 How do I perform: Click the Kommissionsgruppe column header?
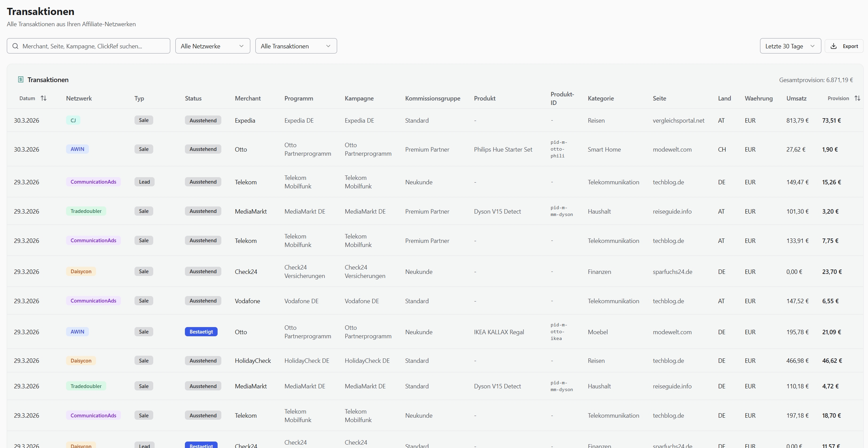pos(432,98)
